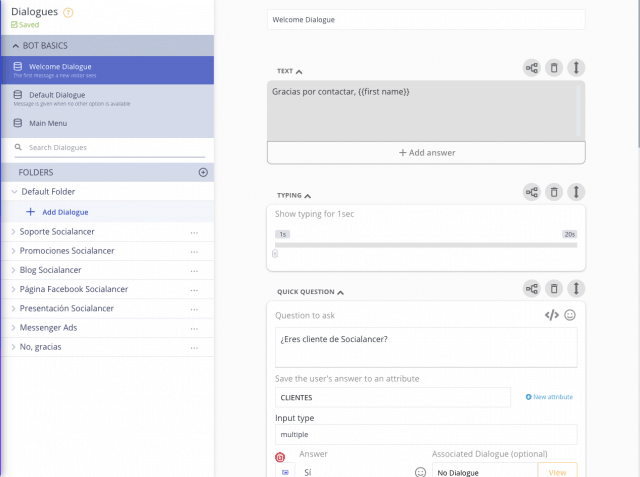The width and height of the screenshot is (640, 477).
Task: Click the 1s slider min label
Action: (x=282, y=234)
